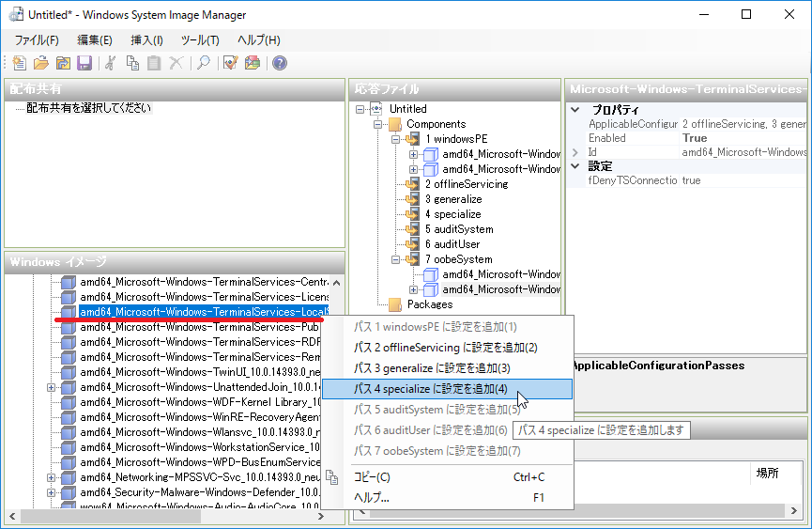Expand the Id property row
The image size is (812, 529).
(575, 152)
